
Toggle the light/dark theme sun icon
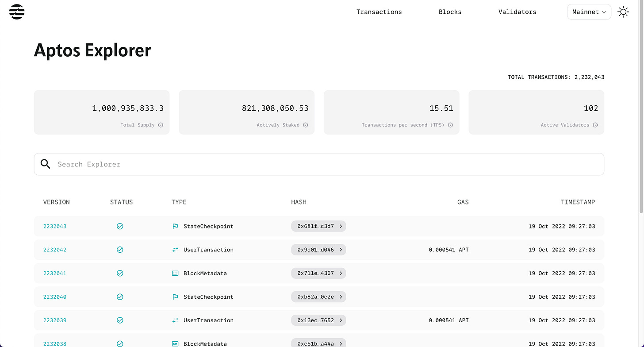pos(623,12)
